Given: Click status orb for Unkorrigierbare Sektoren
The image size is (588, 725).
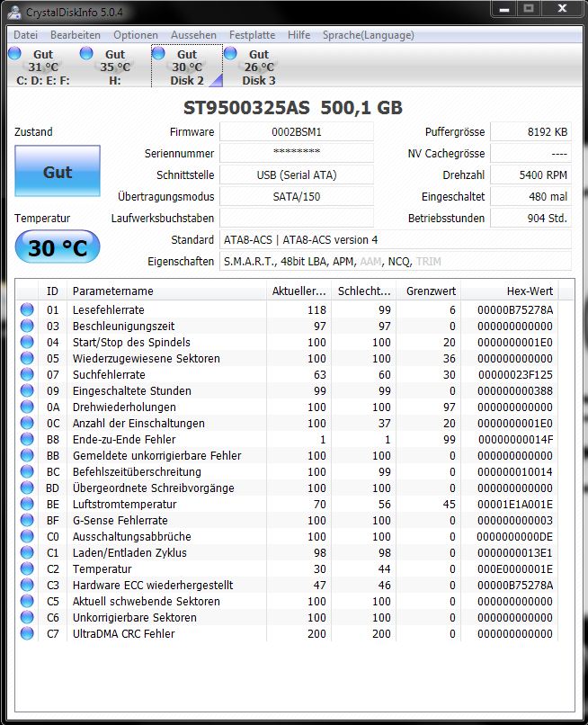Looking at the screenshot, I should [27, 617].
